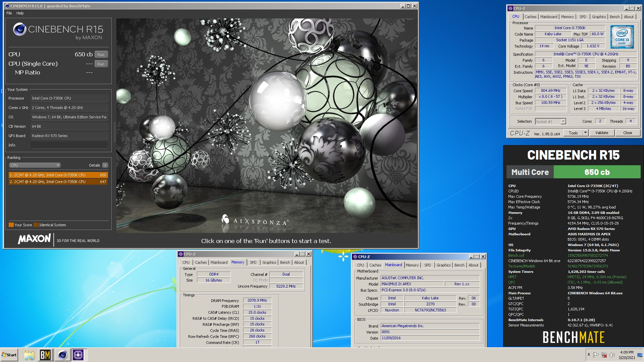644x362 pixels.
Task: Open Bench tab in top-right CPU-Z window
Action: (614, 17)
